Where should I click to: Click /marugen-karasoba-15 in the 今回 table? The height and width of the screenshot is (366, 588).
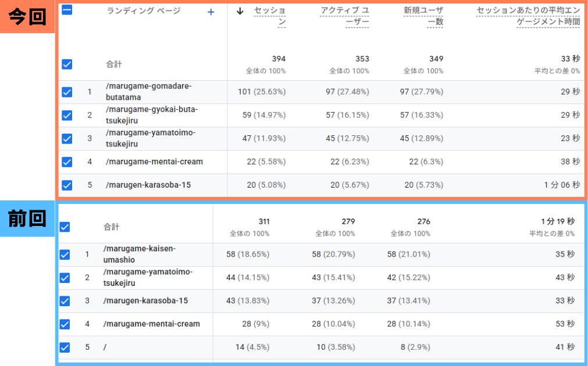148,185
